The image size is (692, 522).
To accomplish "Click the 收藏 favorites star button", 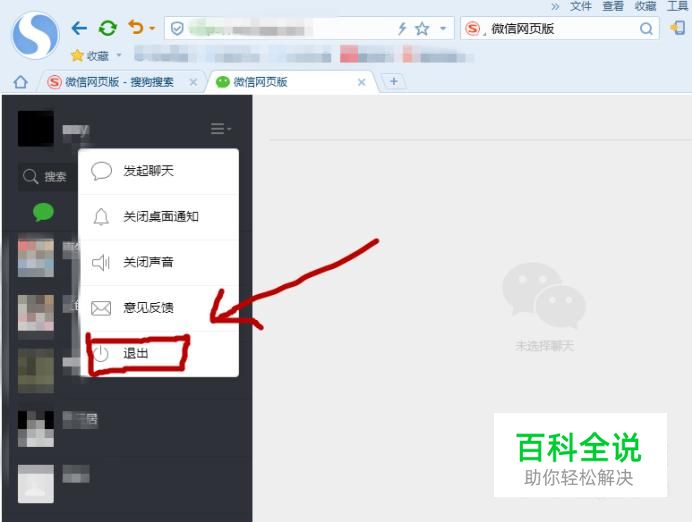I will tap(90, 56).
